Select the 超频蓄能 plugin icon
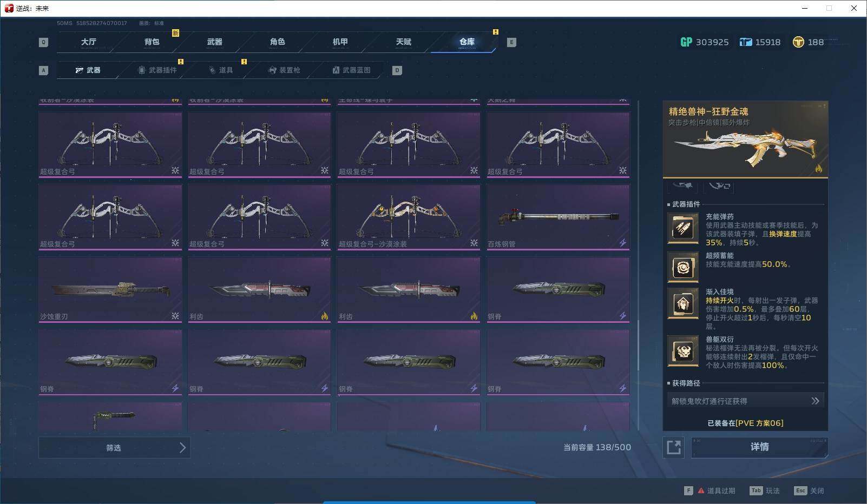Viewport: 867px width, 504px height. (x=682, y=267)
